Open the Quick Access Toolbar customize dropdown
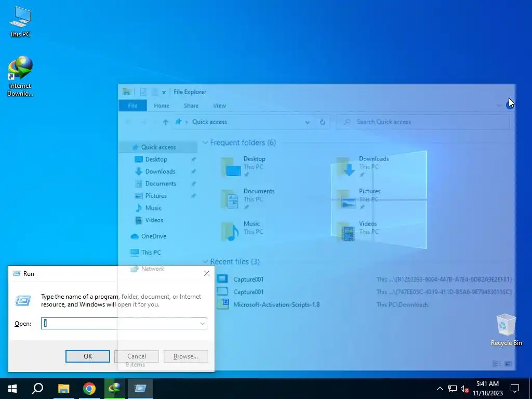The image size is (532, 399). click(164, 92)
